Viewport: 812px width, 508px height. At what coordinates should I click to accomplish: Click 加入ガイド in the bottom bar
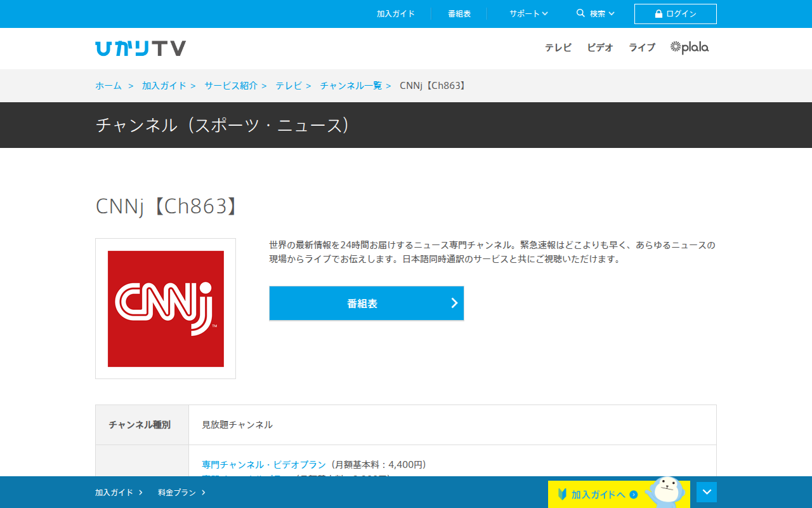119,492
